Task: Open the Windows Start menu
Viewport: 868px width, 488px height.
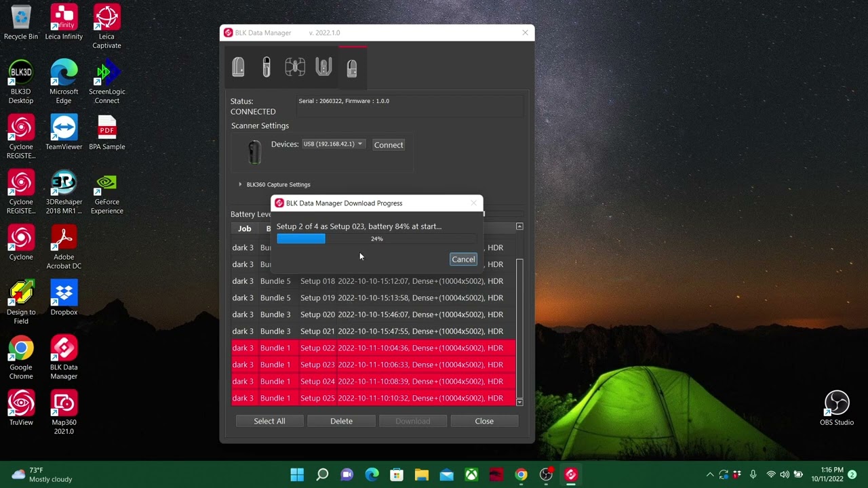Action: 297,474
